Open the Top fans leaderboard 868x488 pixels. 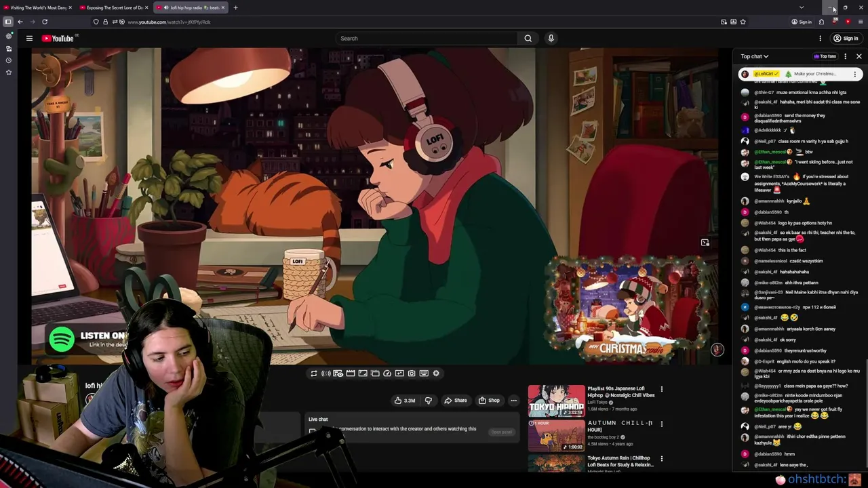pos(825,56)
